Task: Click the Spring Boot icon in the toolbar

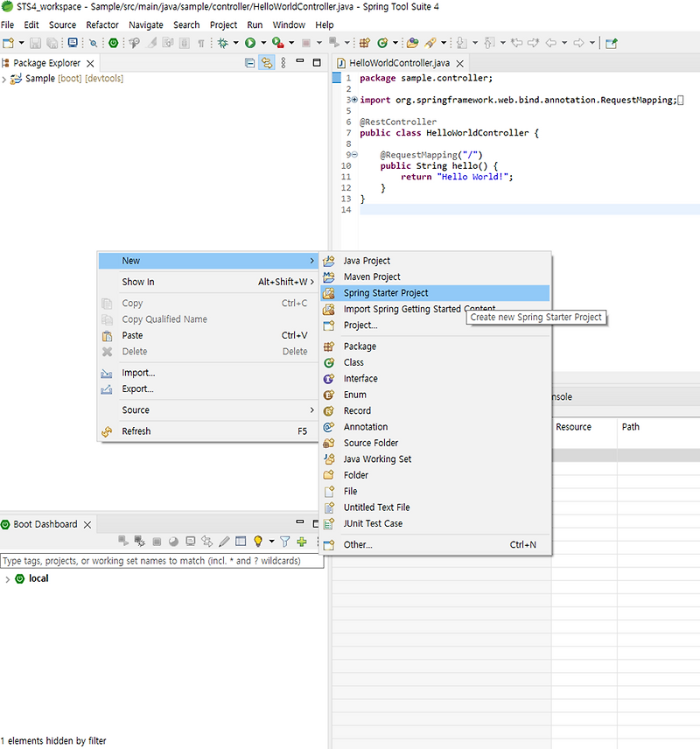Action: coord(113,44)
